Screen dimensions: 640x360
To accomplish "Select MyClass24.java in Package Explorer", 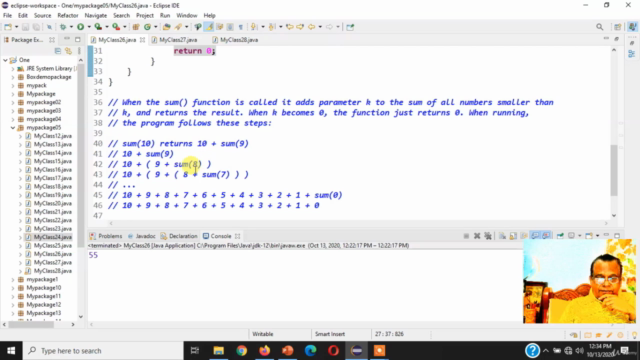I will coord(53,237).
